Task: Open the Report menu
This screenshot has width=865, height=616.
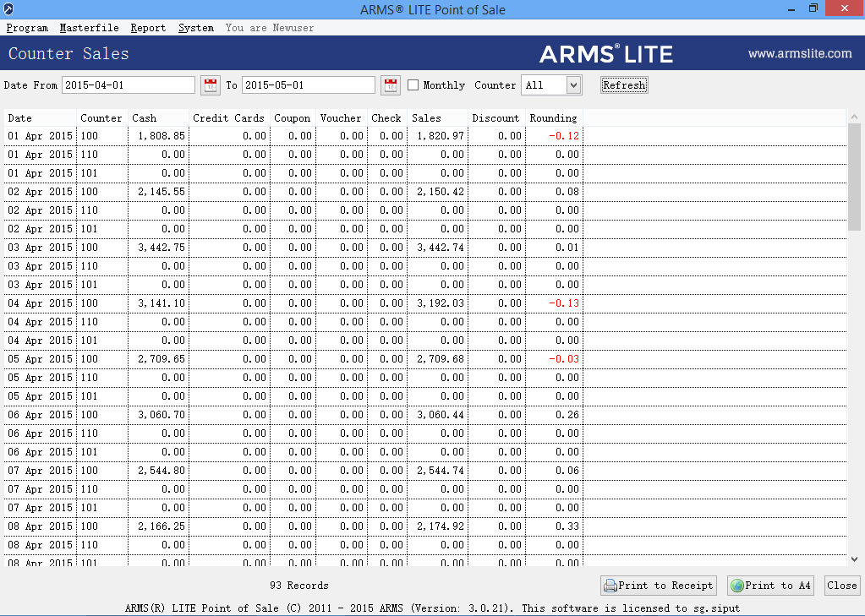Action: tap(148, 28)
